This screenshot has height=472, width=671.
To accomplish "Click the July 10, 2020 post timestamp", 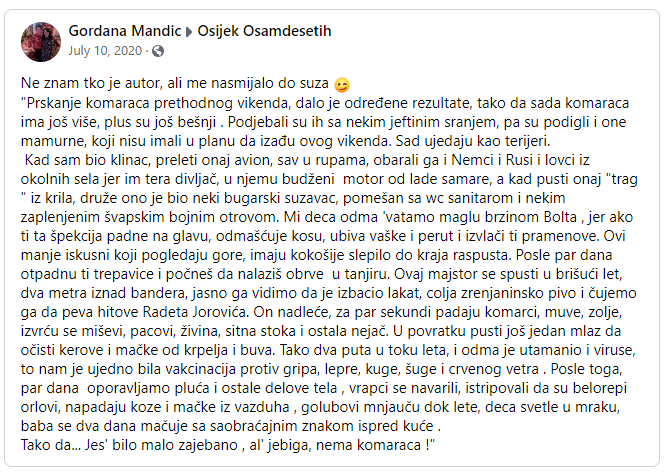I will click(106, 50).
